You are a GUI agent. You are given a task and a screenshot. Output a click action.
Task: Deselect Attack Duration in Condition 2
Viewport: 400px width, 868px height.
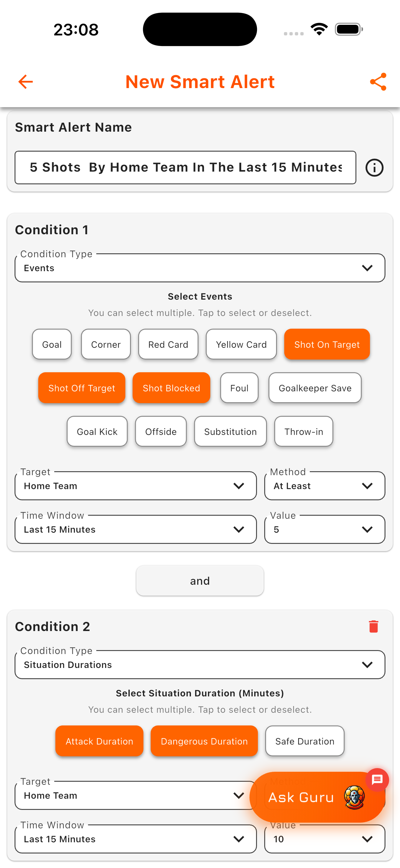[x=99, y=741]
